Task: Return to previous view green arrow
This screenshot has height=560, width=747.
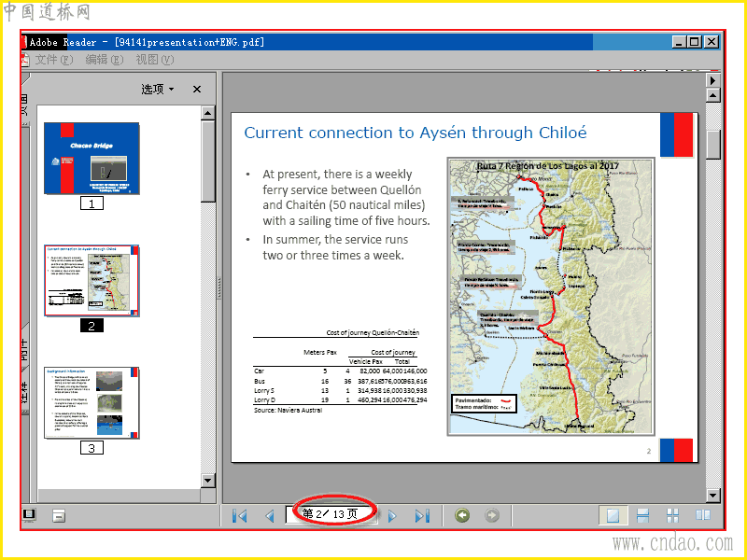Action: coord(461,515)
